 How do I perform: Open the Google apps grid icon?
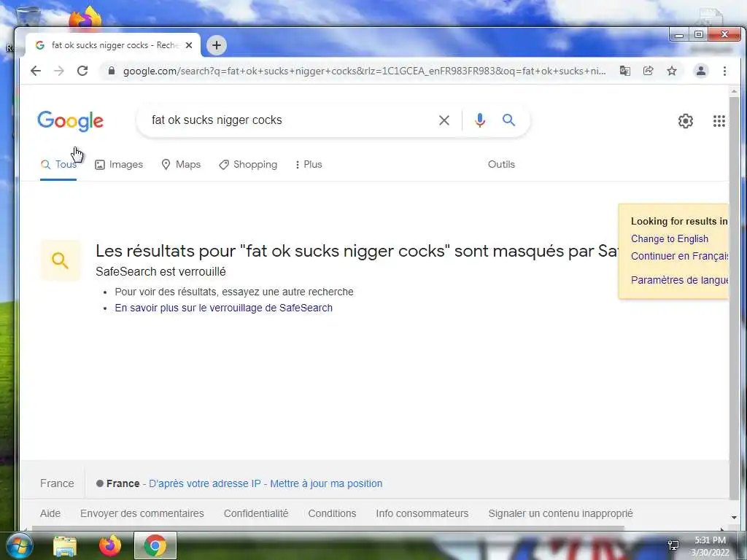pos(719,121)
